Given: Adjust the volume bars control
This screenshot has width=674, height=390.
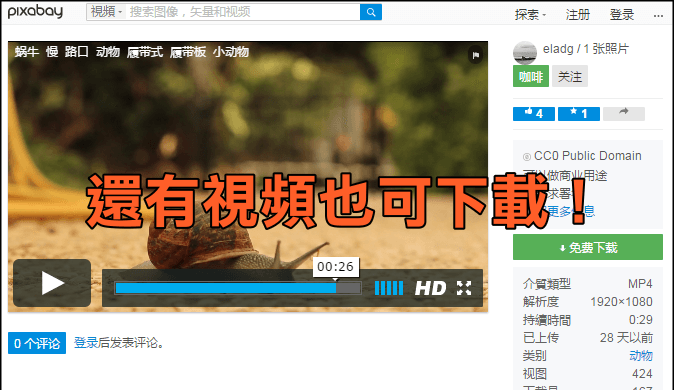Looking at the screenshot, I should (x=389, y=288).
